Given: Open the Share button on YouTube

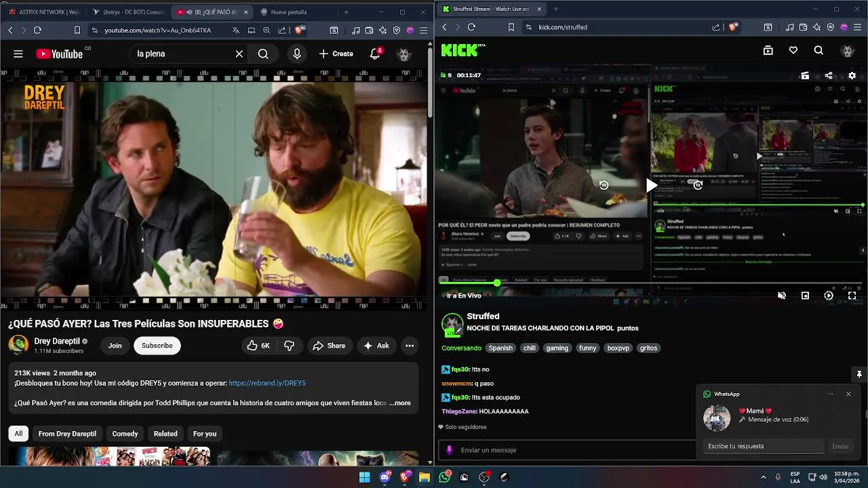Looking at the screenshot, I should (x=329, y=346).
